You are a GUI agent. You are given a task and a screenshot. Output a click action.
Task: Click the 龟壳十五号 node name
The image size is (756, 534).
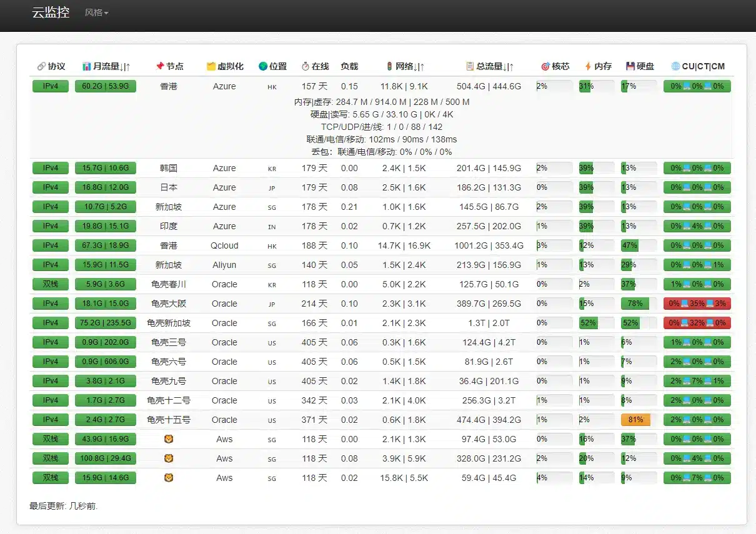(169, 420)
